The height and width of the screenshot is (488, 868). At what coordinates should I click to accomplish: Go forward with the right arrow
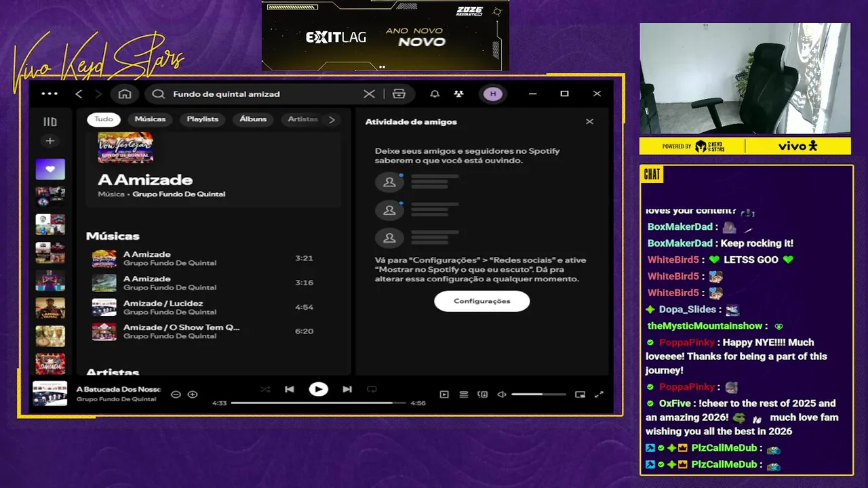click(x=98, y=94)
